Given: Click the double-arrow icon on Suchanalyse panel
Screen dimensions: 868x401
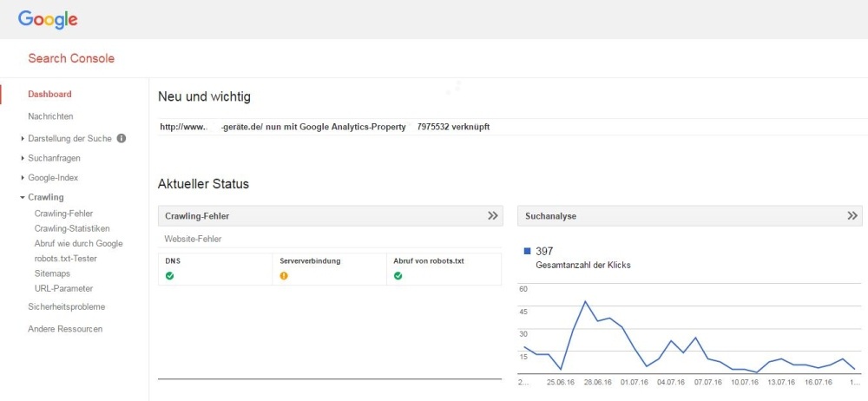Looking at the screenshot, I should [852, 216].
